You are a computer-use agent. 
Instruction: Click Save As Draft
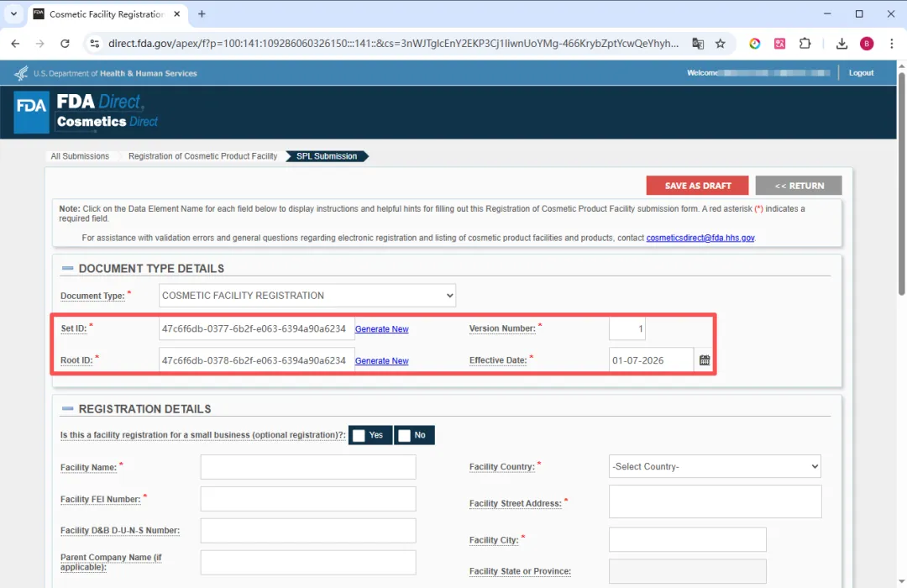point(698,186)
